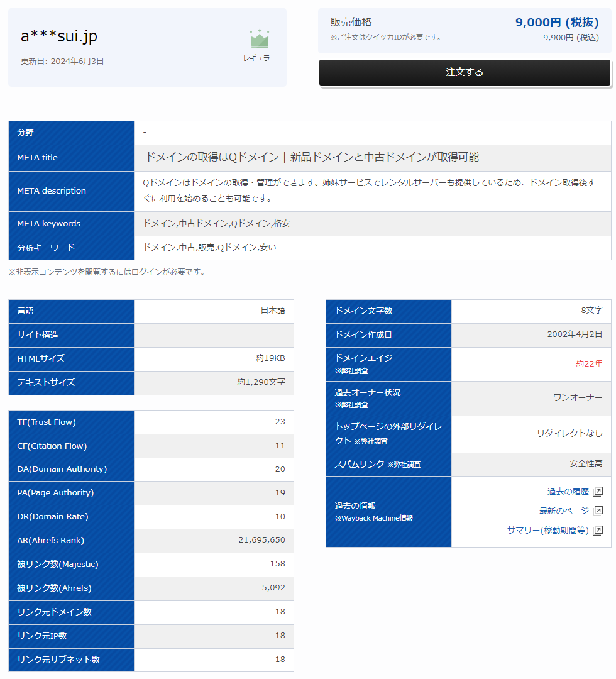616x679 pixels.
Task: Open the サマリー(稼動期間等) link
Action: pyautogui.click(x=547, y=531)
